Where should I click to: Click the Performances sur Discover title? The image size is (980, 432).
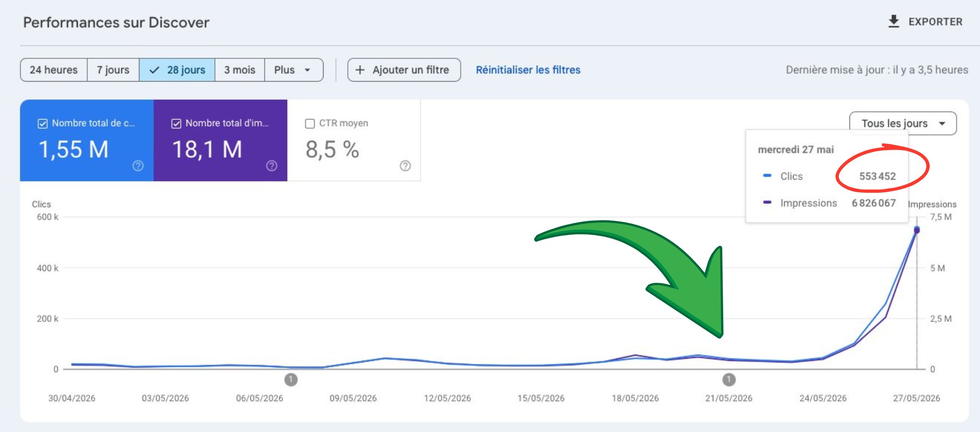[x=116, y=22]
